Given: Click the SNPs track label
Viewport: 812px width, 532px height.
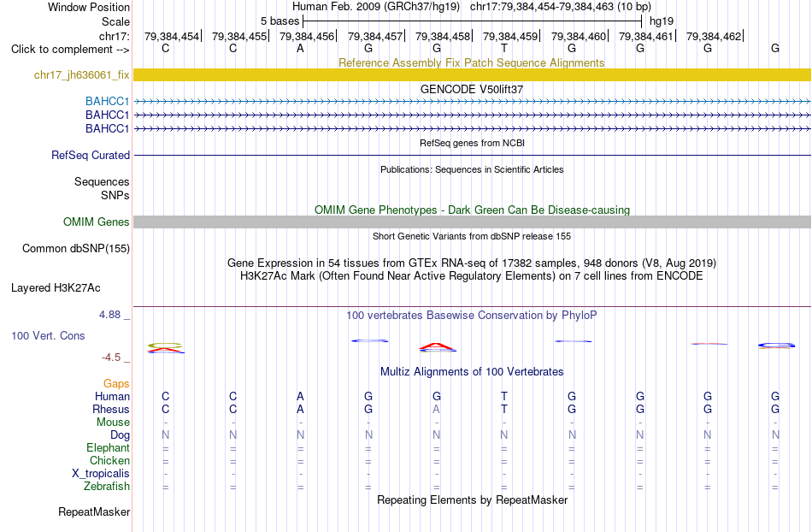Looking at the screenshot, I should point(115,195).
